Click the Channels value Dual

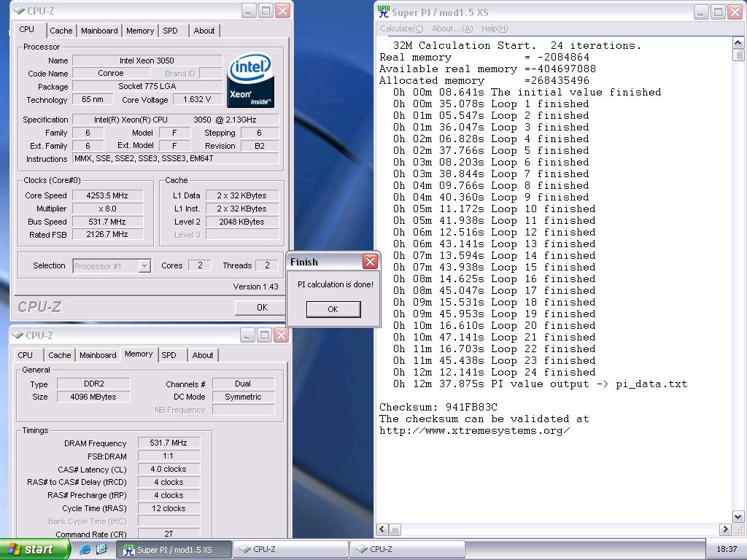[x=243, y=384]
